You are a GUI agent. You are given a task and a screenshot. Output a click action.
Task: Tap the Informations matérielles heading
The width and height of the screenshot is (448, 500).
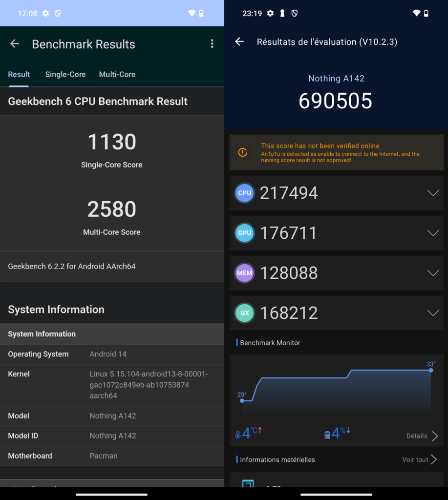[x=277, y=459]
